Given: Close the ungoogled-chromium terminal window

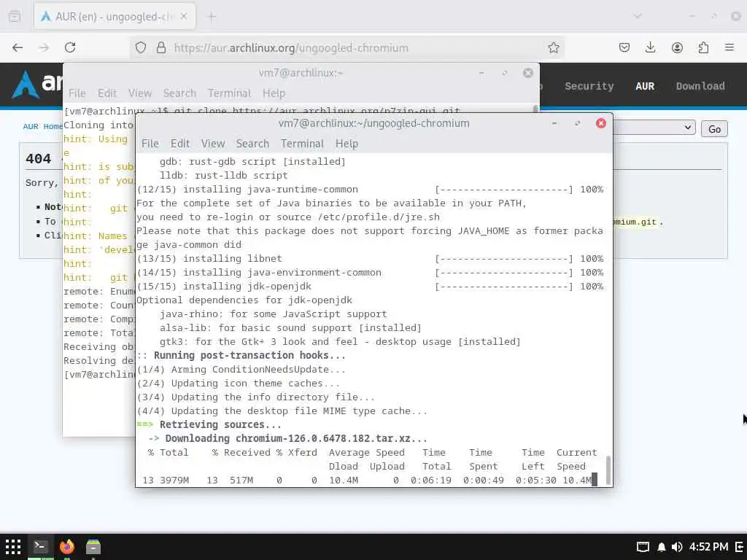Looking at the screenshot, I should click(601, 123).
